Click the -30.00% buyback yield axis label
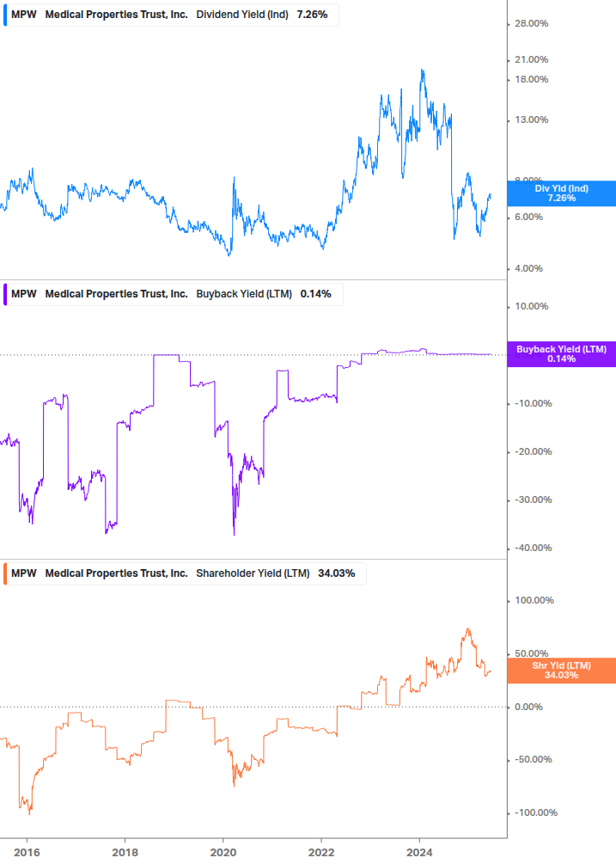This screenshot has width=616, height=864. click(533, 499)
